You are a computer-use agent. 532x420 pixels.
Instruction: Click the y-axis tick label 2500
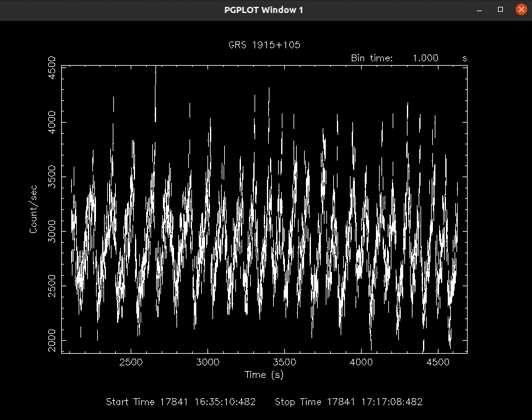[52, 286]
